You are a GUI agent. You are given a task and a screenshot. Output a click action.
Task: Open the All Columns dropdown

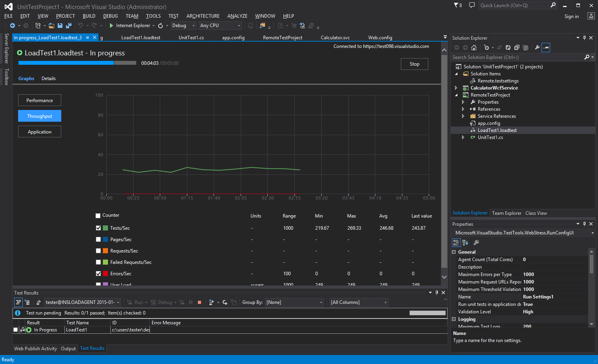tap(359, 302)
